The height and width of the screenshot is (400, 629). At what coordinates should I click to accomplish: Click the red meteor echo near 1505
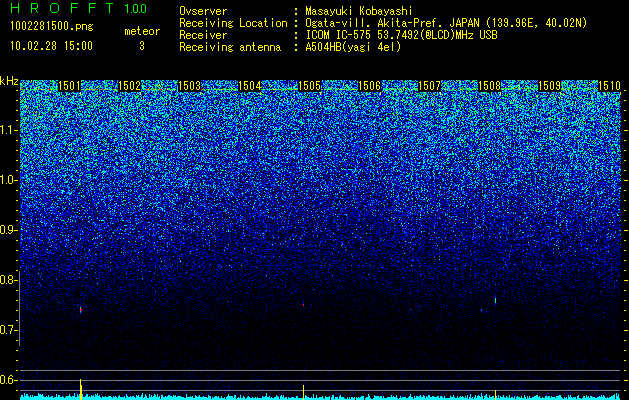tap(304, 305)
